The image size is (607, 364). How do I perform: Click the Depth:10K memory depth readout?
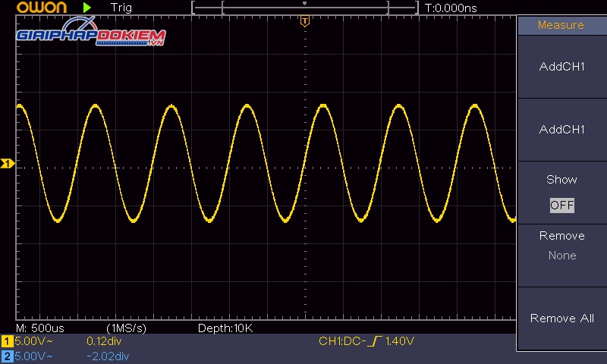pyautogui.click(x=225, y=328)
